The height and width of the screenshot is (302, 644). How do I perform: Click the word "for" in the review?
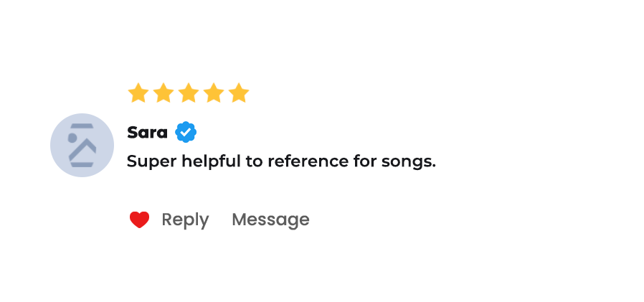[x=361, y=161]
